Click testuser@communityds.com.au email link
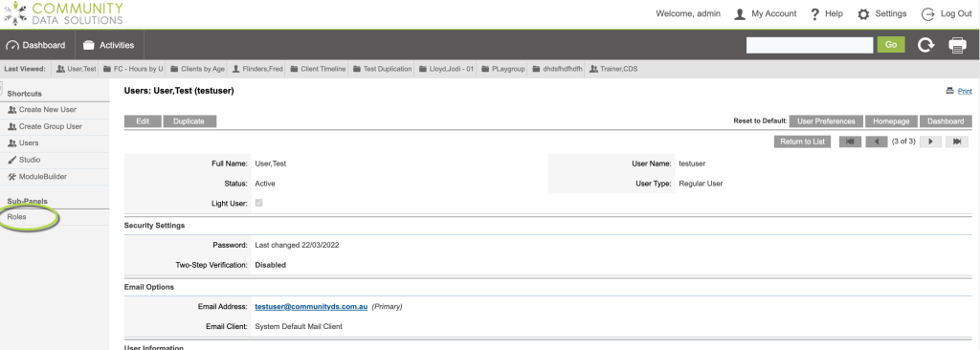Image resolution: width=980 pixels, height=350 pixels. (x=311, y=307)
